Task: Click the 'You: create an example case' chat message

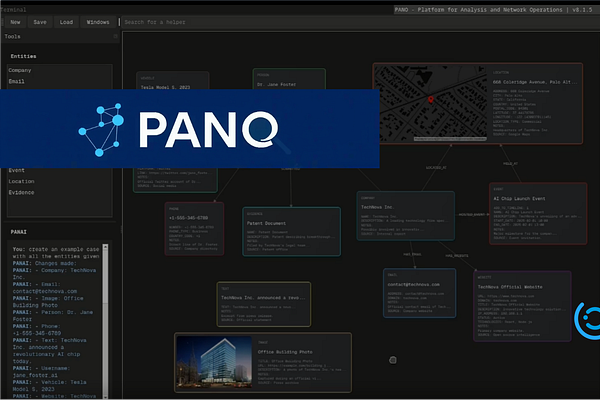Action: pos(56,253)
